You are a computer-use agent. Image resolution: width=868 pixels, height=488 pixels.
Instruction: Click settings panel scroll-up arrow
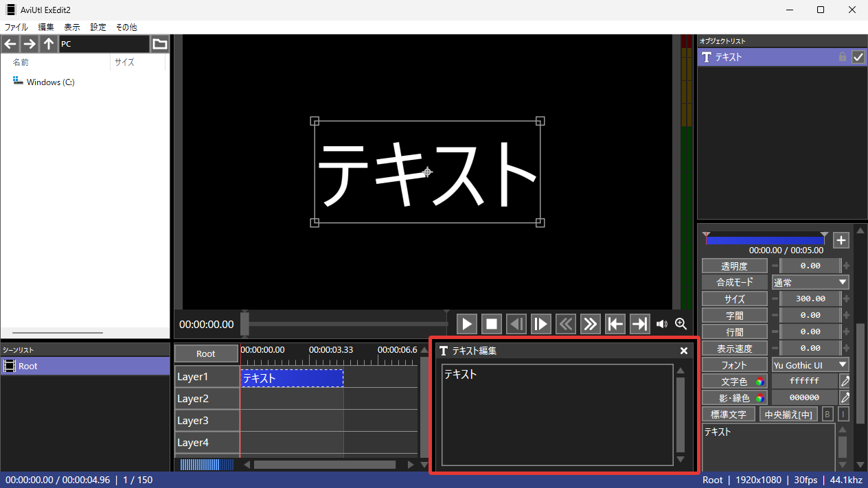860,231
